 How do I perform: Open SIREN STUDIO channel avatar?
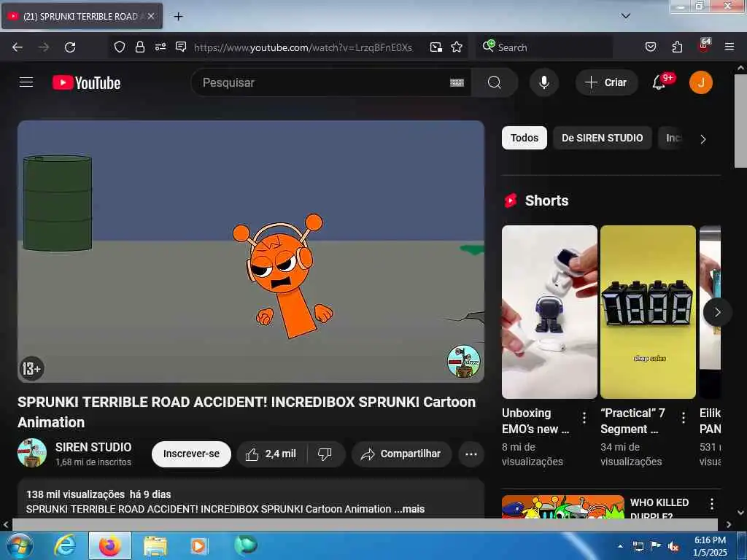[x=32, y=453]
